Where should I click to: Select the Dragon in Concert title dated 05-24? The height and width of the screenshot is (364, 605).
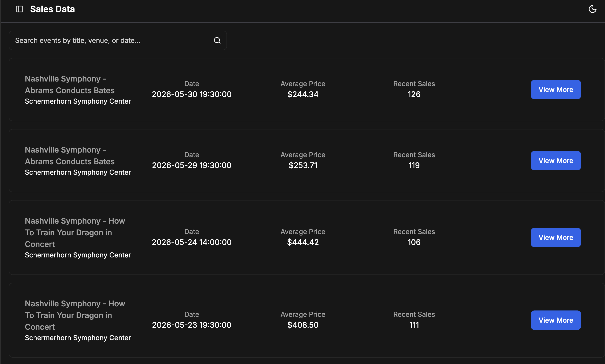point(75,233)
